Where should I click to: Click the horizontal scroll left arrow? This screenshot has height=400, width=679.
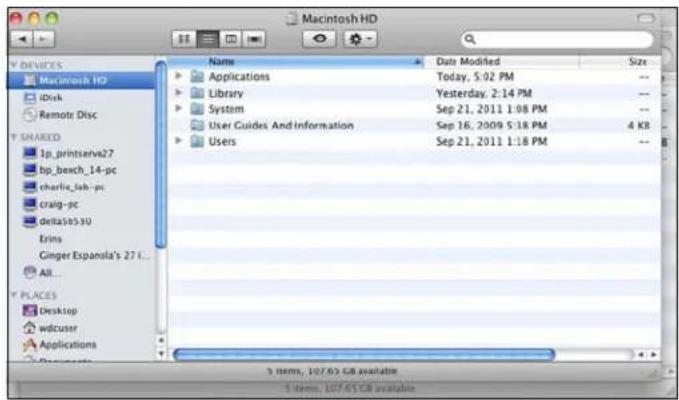point(641,355)
